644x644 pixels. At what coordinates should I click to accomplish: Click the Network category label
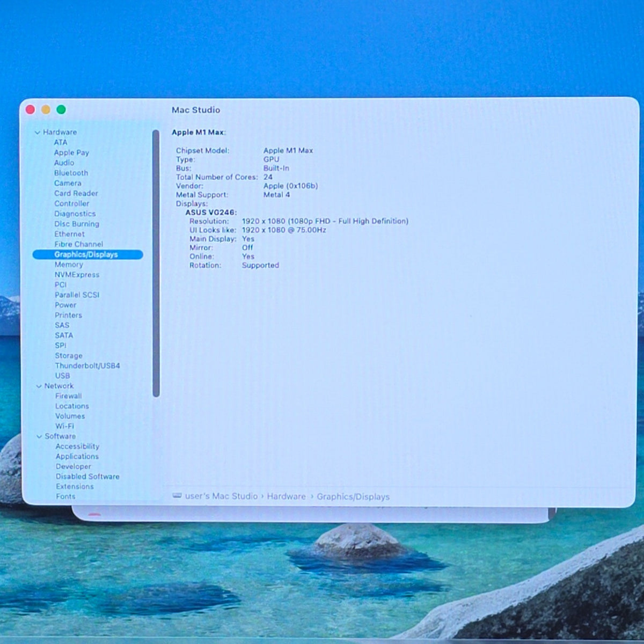pyautogui.click(x=59, y=386)
